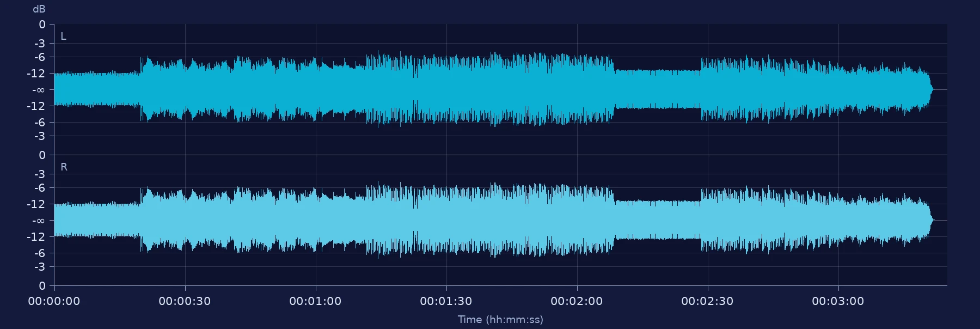Image resolution: width=980 pixels, height=329 pixels.
Task: Click the dB unit label
Action: [x=39, y=9]
